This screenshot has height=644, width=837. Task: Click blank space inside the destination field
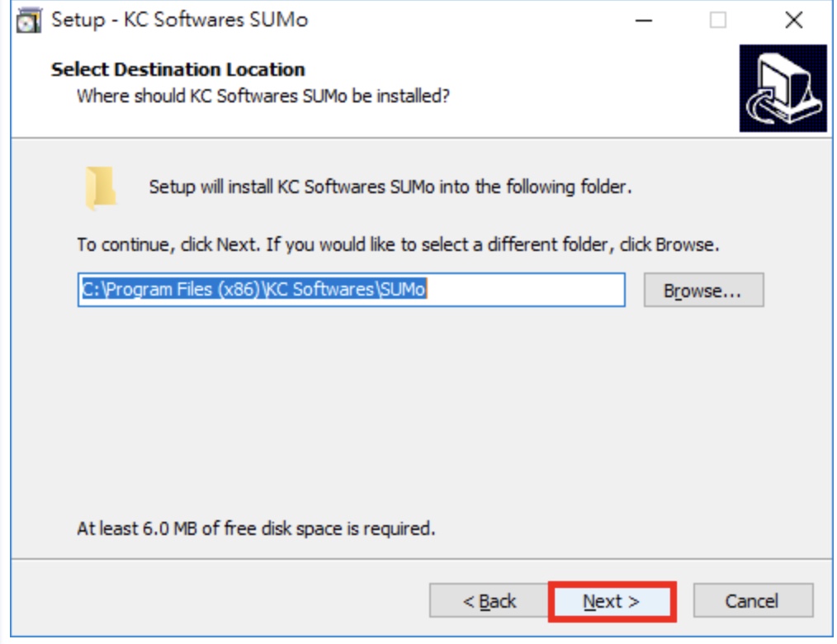(x=526, y=290)
